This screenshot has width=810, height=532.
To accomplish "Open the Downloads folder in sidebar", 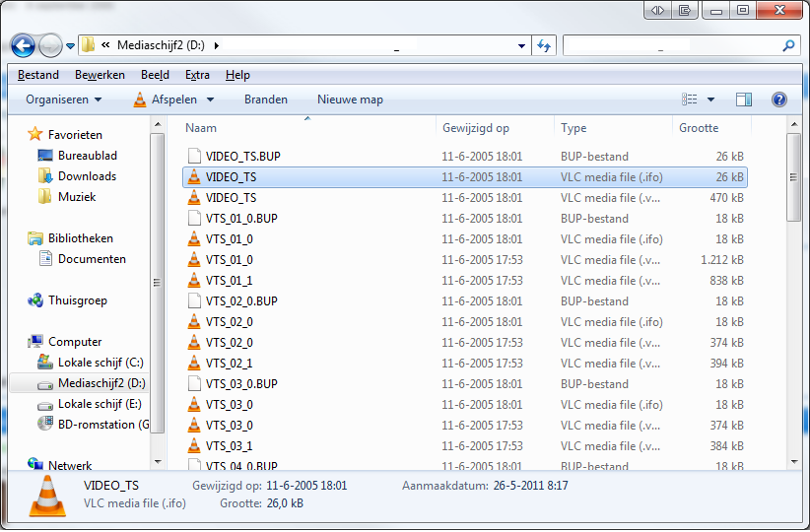I will 87,176.
